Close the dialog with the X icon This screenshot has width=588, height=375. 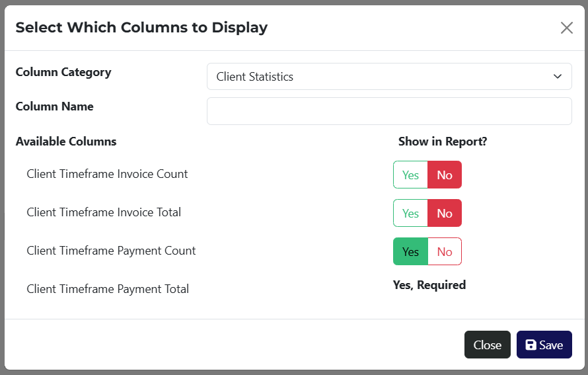[x=566, y=28]
